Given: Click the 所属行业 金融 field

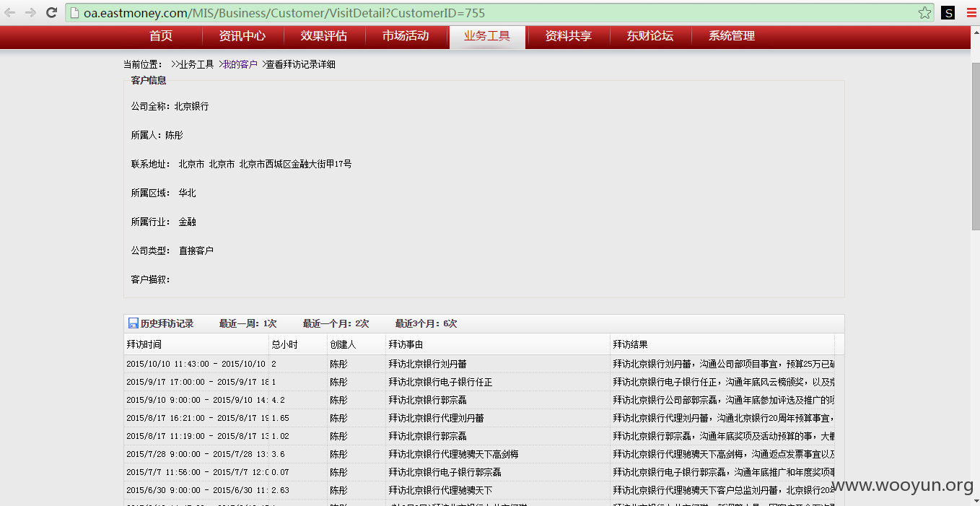Looking at the screenshot, I should [163, 222].
